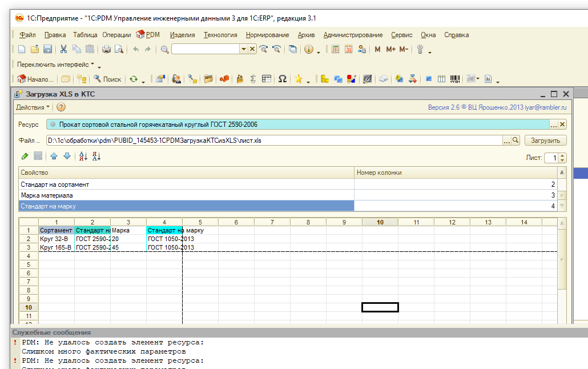Open Переключить интерфейс dropdown
This screenshot has width=588, height=369.
coord(56,65)
